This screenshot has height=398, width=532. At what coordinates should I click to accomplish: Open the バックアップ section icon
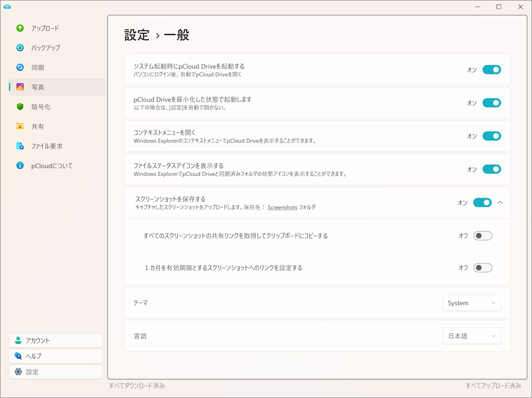pyautogui.click(x=20, y=48)
